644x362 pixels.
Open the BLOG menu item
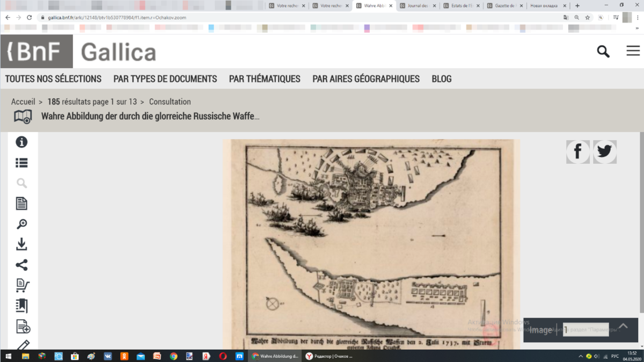(x=442, y=79)
